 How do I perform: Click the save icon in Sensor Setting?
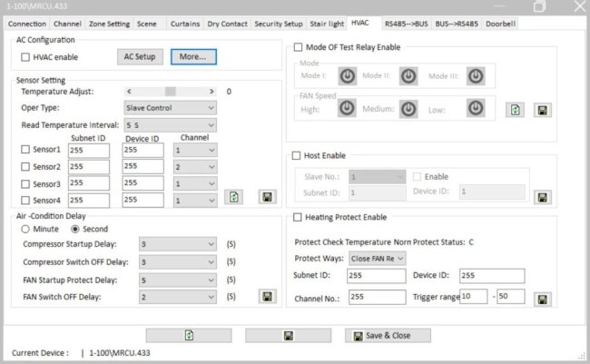coord(267,197)
